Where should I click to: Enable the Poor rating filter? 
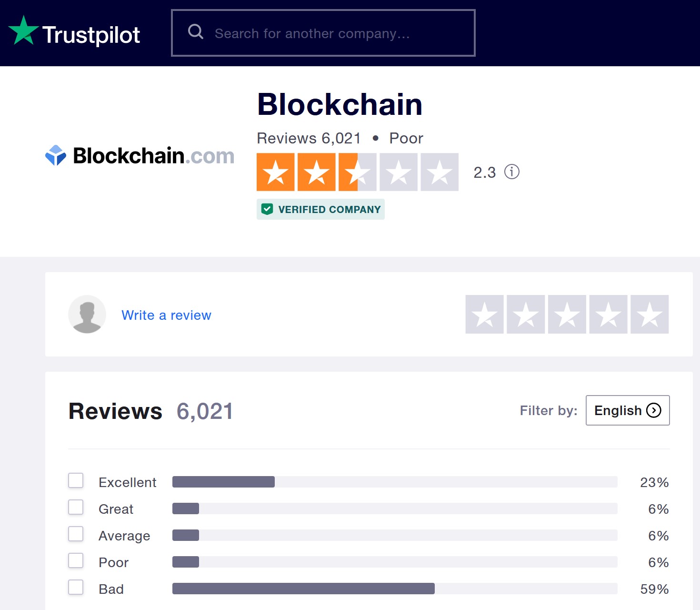pyautogui.click(x=76, y=561)
